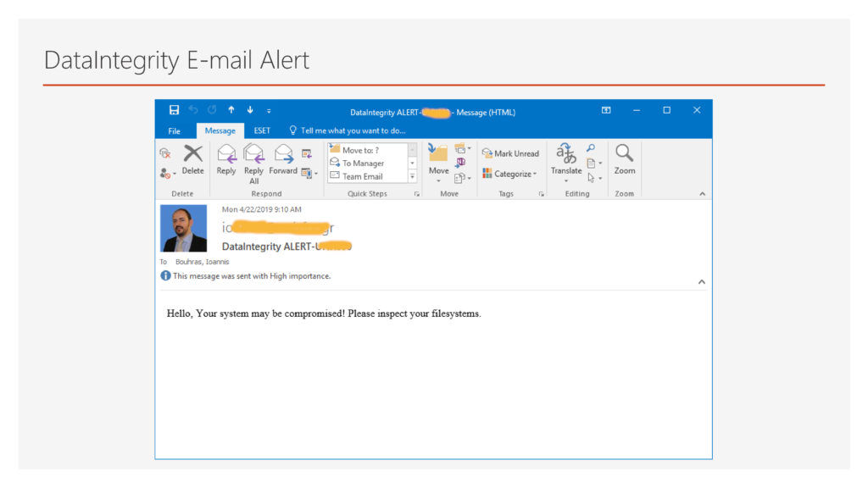
Task: Click the Translate icon
Action: [566, 158]
